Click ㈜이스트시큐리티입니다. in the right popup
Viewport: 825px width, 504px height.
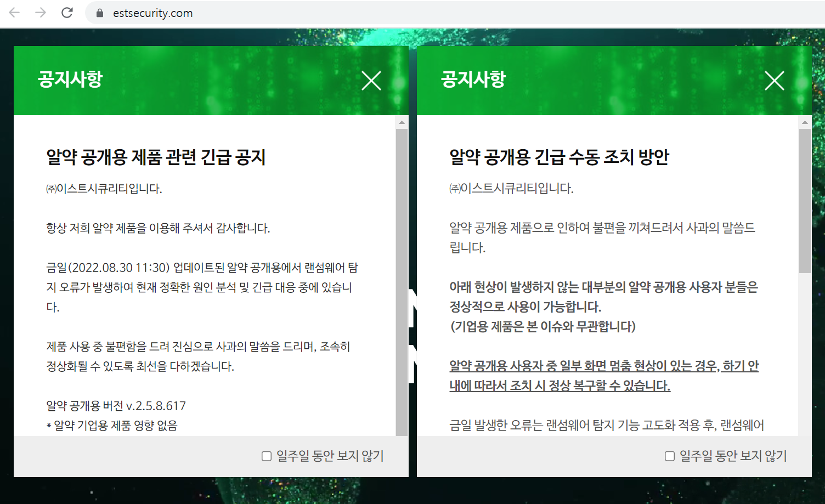pyautogui.click(x=511, y=189)
